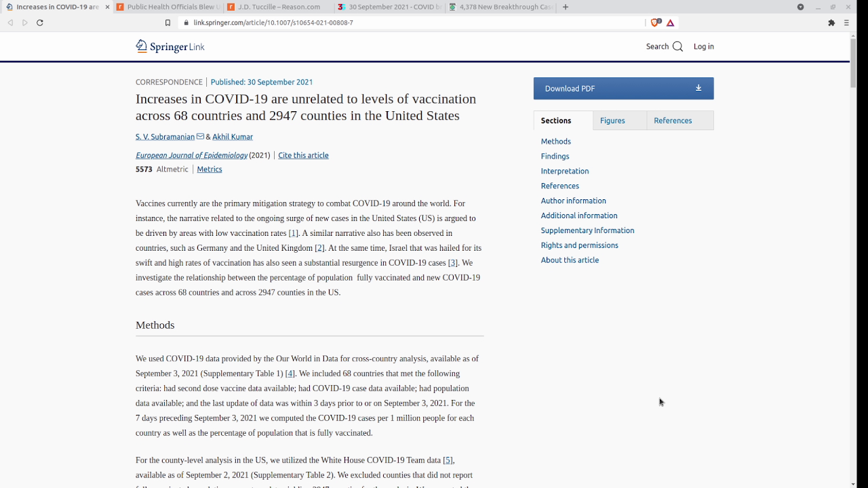
Task: Click the Brave Rewards triangle icon
Action: tap(670, 22)
